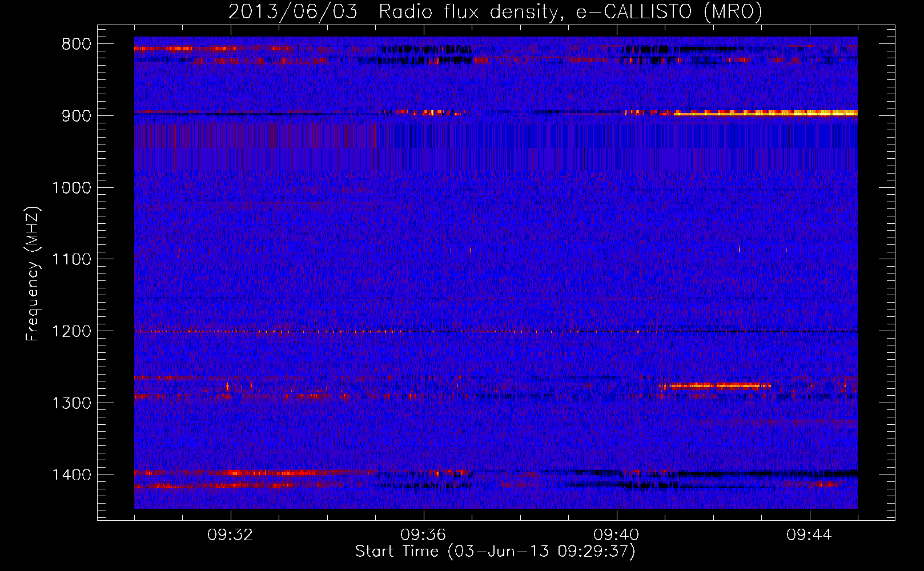Click the "Frequency (MHZ)" axis label

coord(33,274)
